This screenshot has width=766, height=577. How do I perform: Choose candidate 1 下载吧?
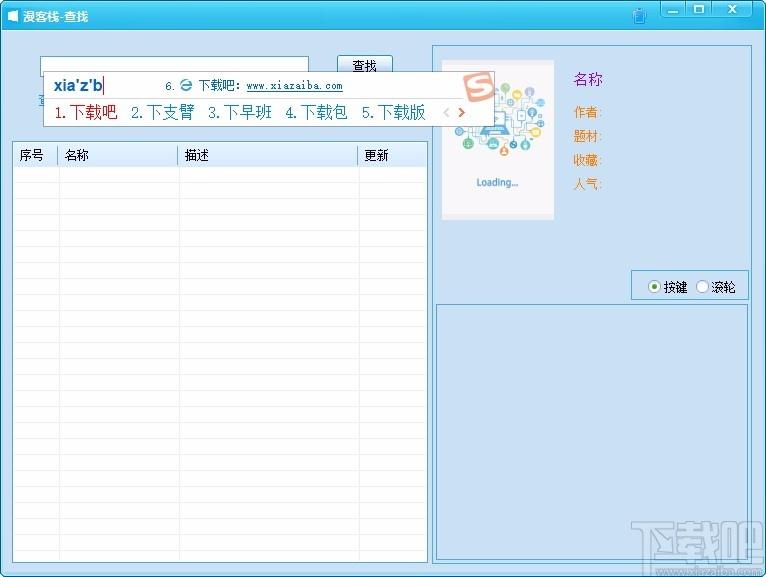86,112
